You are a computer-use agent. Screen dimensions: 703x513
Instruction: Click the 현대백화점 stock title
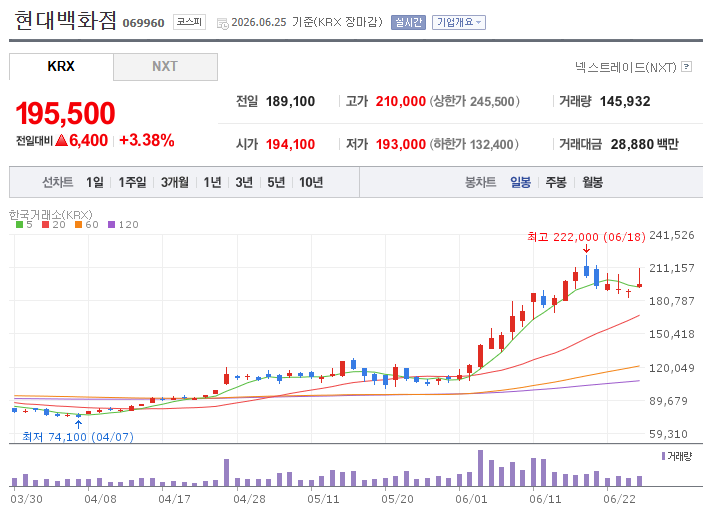(x=65, y=20)
